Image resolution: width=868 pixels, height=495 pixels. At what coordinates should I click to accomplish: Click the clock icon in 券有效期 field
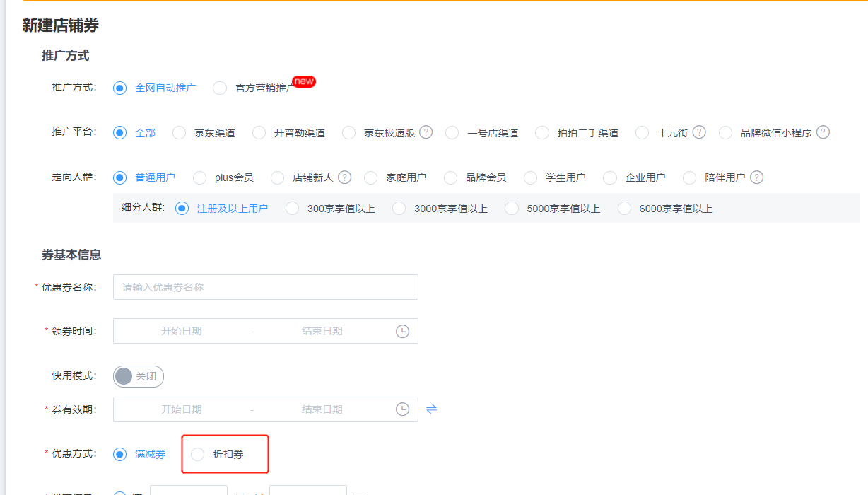(x=402, y=409)
